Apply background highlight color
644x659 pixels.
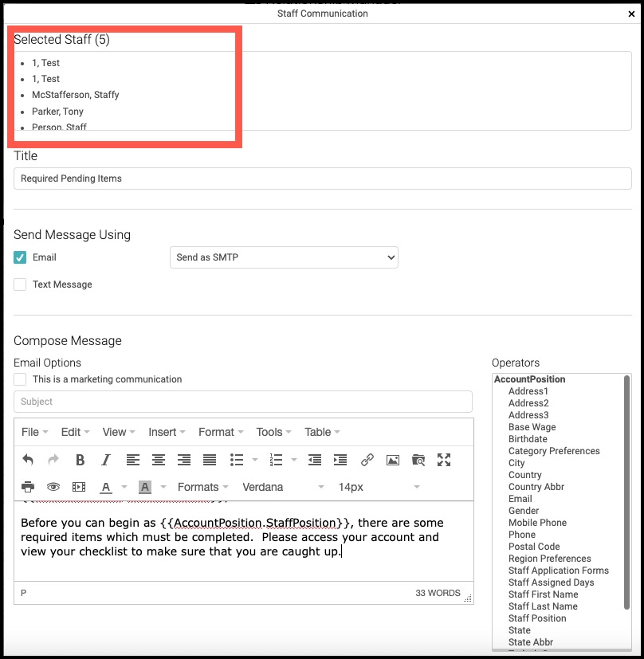click(x=145, y=487)
